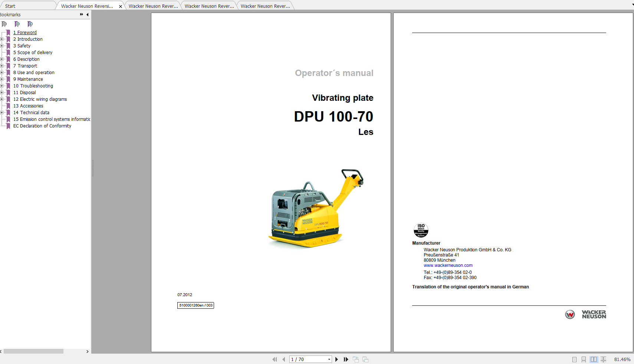
Task: Click the 5 Scope of delivery bookmark icon
Action: 9,53
